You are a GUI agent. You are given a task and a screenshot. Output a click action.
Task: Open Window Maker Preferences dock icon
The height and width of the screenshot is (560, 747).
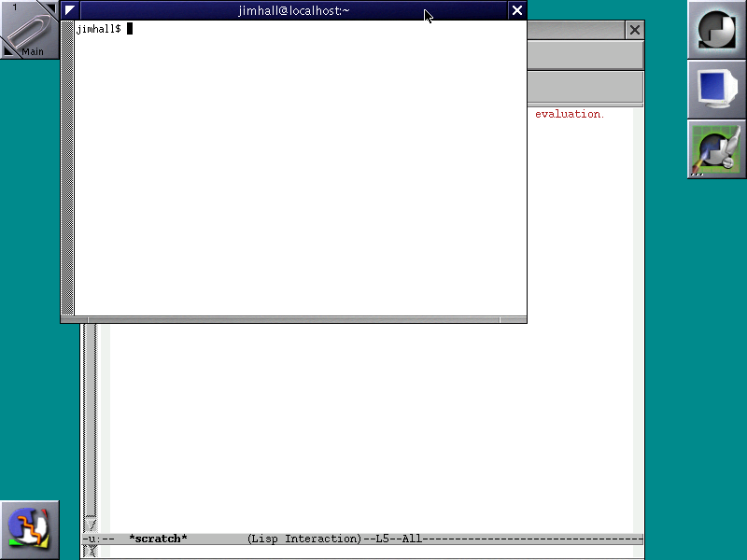(x=716, y=149)
